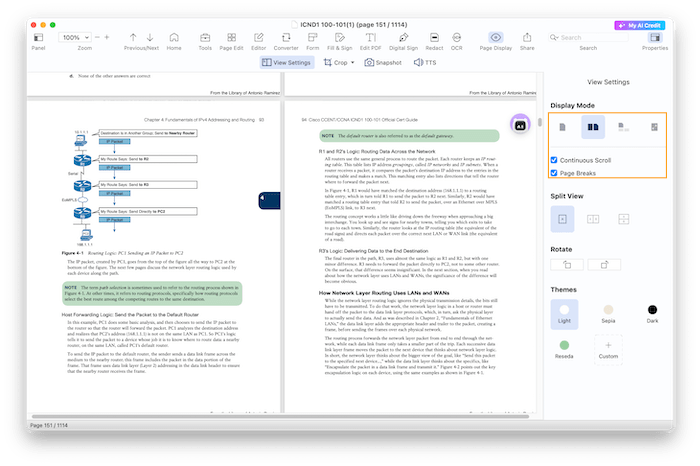Zoom out with the minus button

[x=97, y=37]
